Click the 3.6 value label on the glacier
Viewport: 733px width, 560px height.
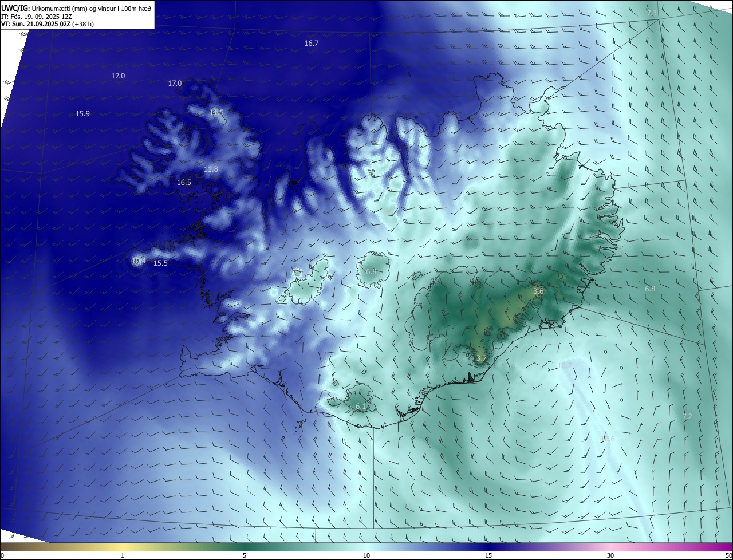click(538, 291)
